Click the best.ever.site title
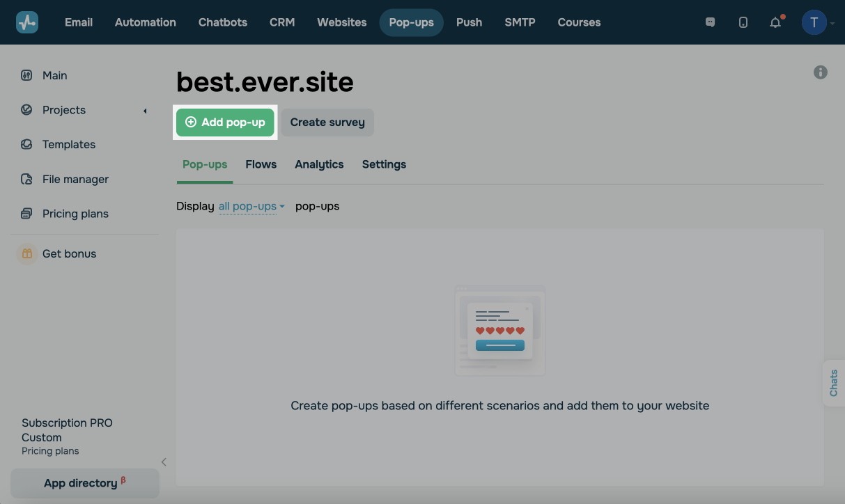 coord(265,82)
